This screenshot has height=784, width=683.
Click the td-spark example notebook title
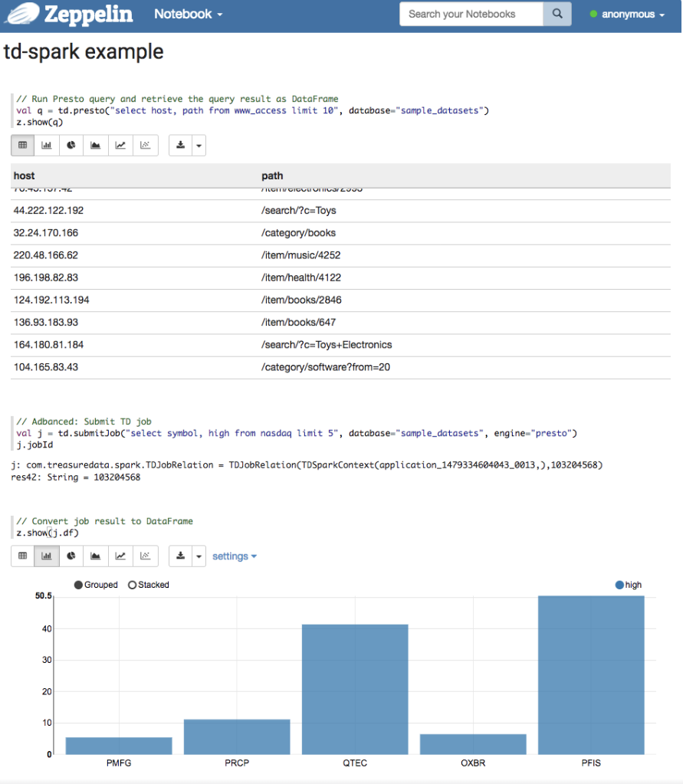coord(84,51)
